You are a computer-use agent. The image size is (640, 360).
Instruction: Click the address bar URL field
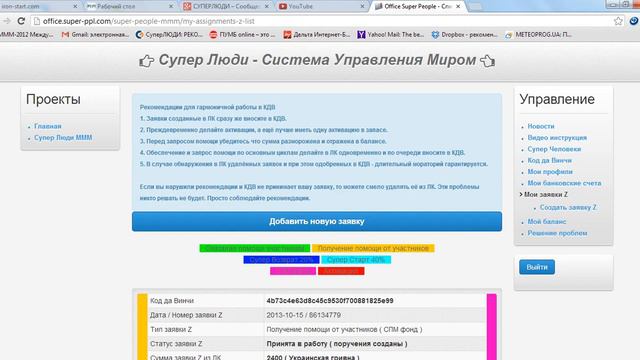322,21
